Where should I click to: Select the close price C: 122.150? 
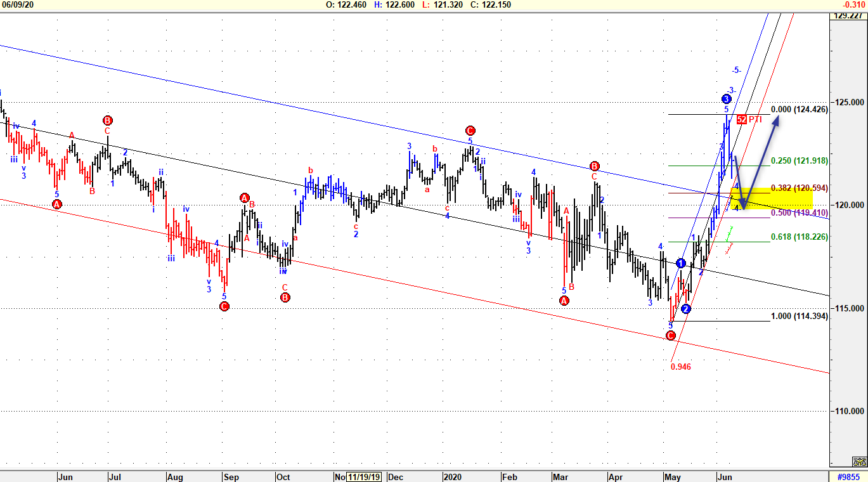(490, 4)
